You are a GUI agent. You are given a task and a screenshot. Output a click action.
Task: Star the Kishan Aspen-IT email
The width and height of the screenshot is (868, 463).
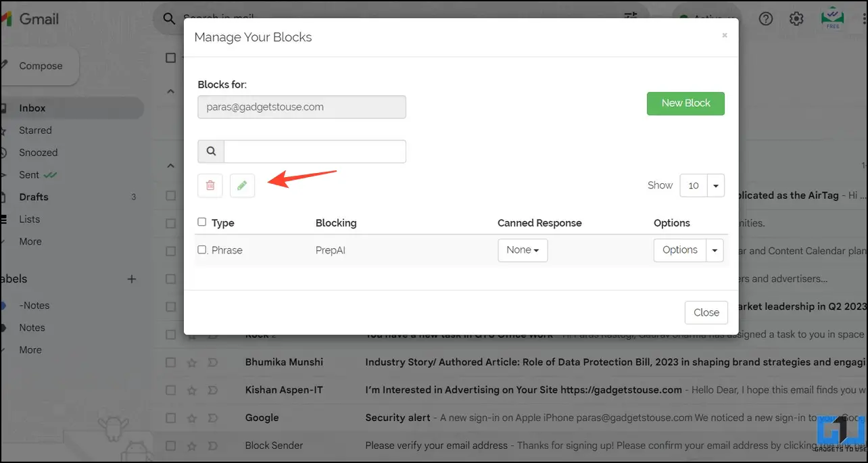click(192, 390)
